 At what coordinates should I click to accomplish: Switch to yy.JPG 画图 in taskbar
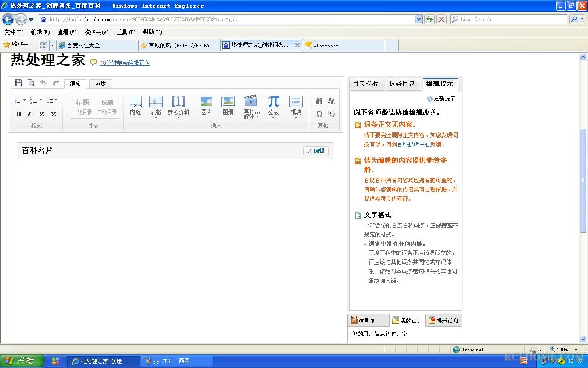(177, 361)
